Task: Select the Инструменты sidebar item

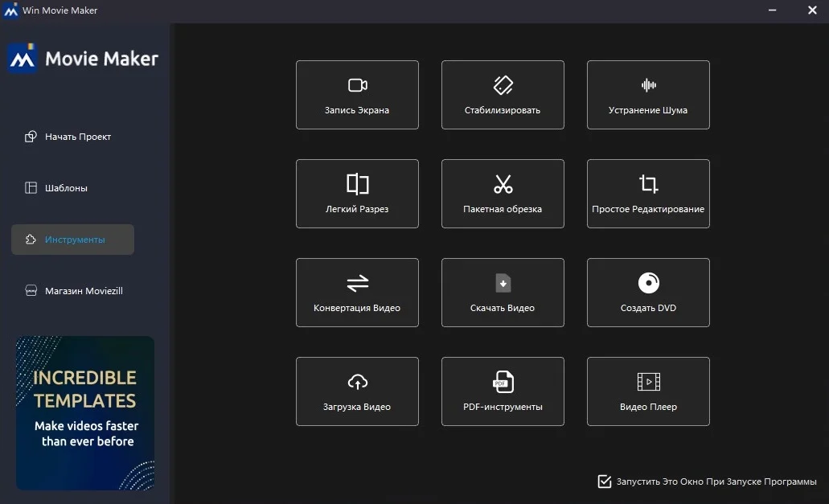Action: (x=72, y=240)
